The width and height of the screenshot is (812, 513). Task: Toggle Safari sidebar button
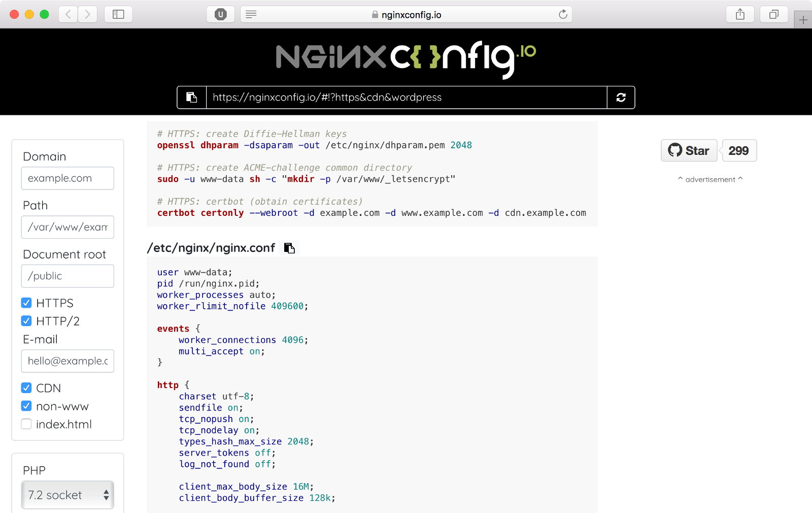tap(118, 14)
